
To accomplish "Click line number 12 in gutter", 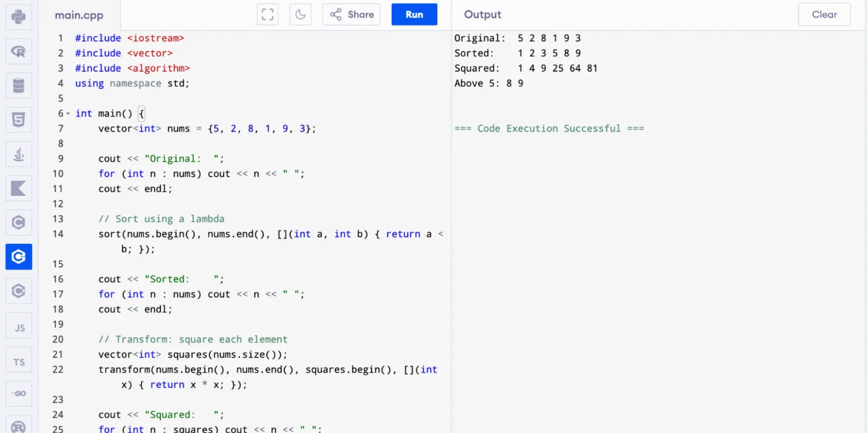I will tap(58, 204).
